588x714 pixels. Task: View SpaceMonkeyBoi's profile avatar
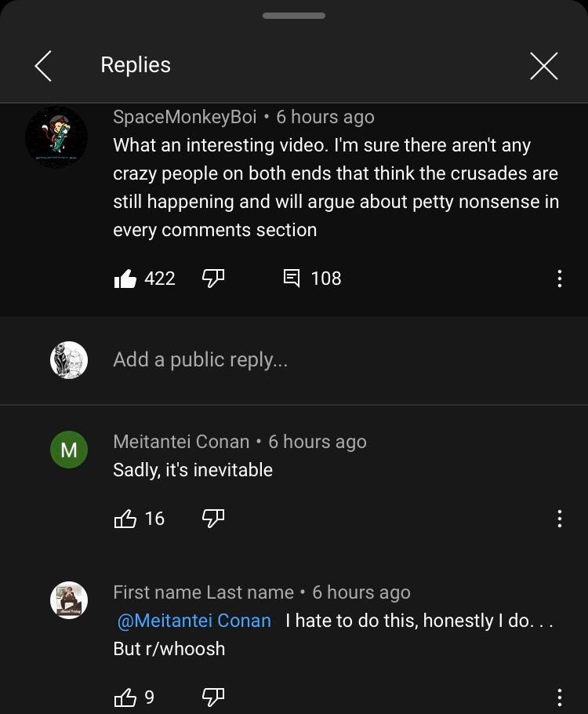click(56, 137)
